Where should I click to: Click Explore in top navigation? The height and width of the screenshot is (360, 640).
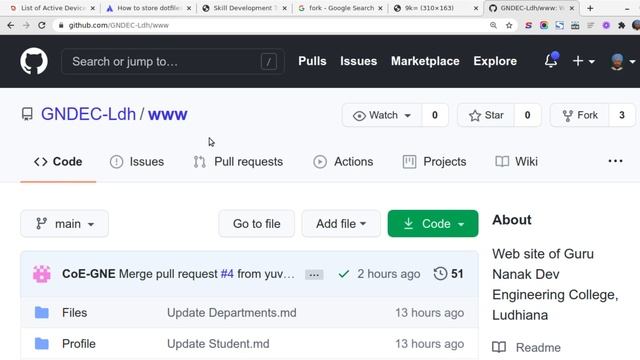coord(495,61)
